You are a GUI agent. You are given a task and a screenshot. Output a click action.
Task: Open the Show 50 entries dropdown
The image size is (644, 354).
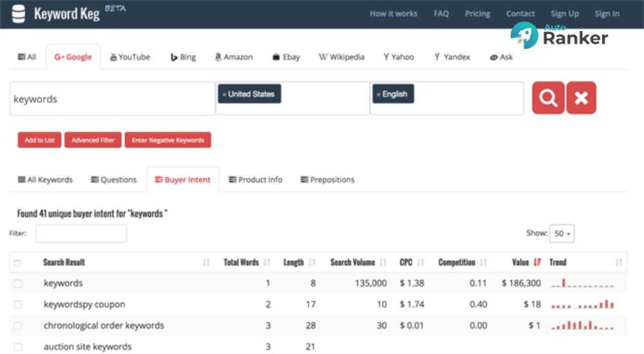coord(562,233)
